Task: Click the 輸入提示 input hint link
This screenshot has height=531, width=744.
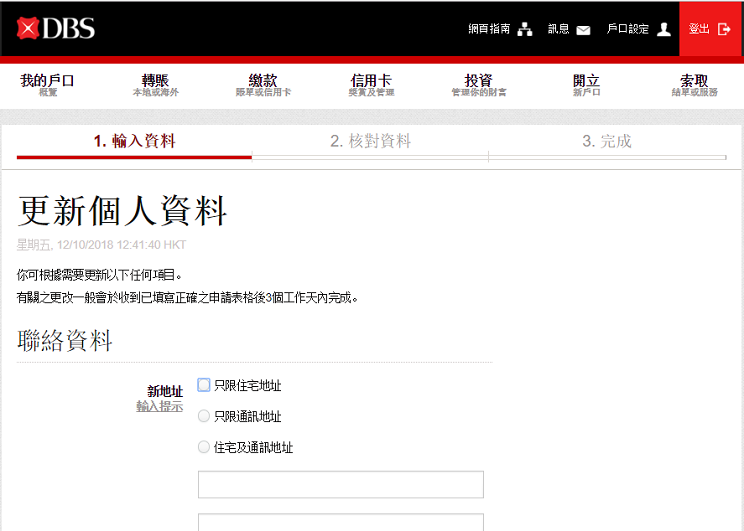Action: pos(159,407)
